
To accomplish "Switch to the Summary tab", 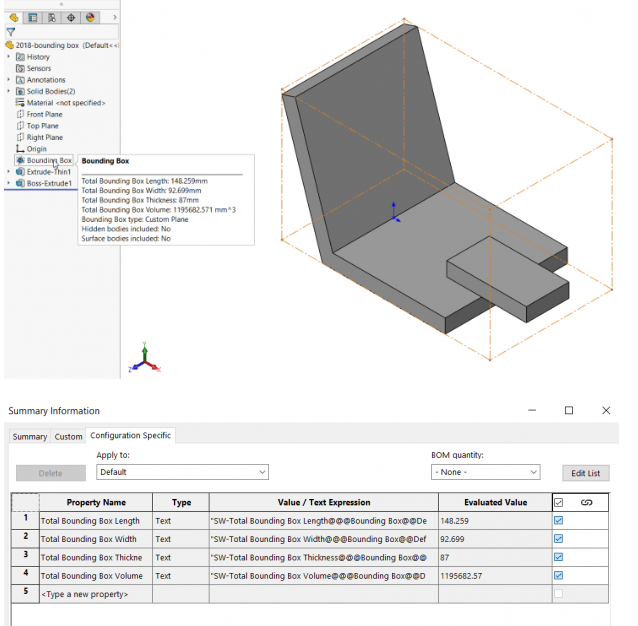I will coord(30,437).
